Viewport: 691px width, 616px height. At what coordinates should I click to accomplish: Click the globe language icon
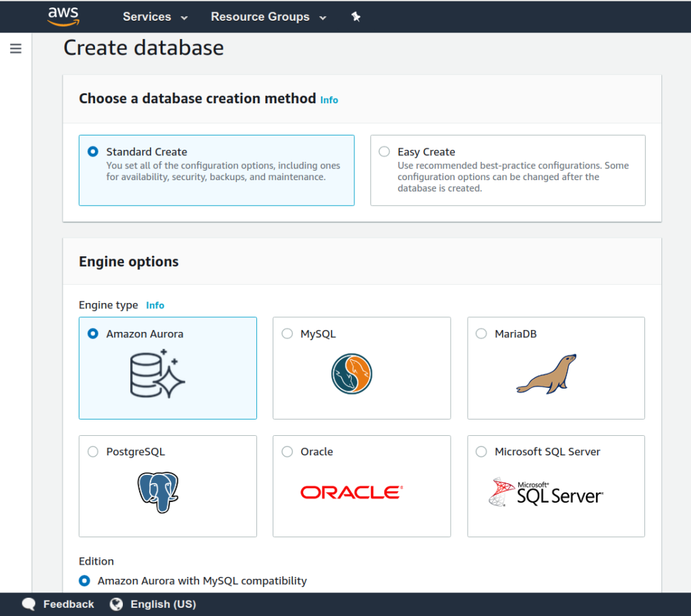coord(116,604)
